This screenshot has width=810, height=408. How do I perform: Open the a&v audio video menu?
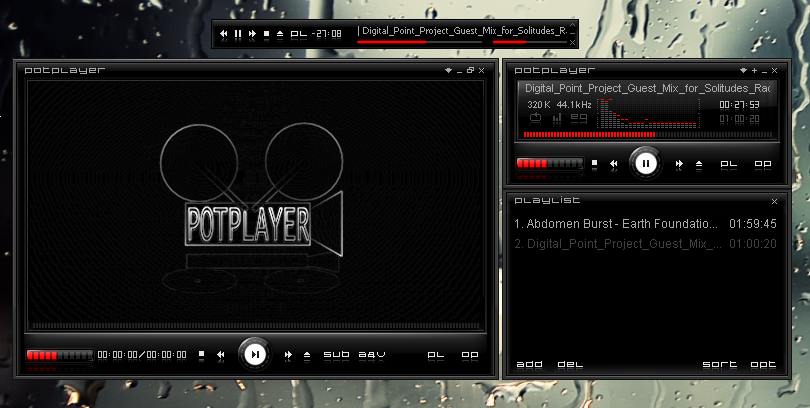[372, 354]
